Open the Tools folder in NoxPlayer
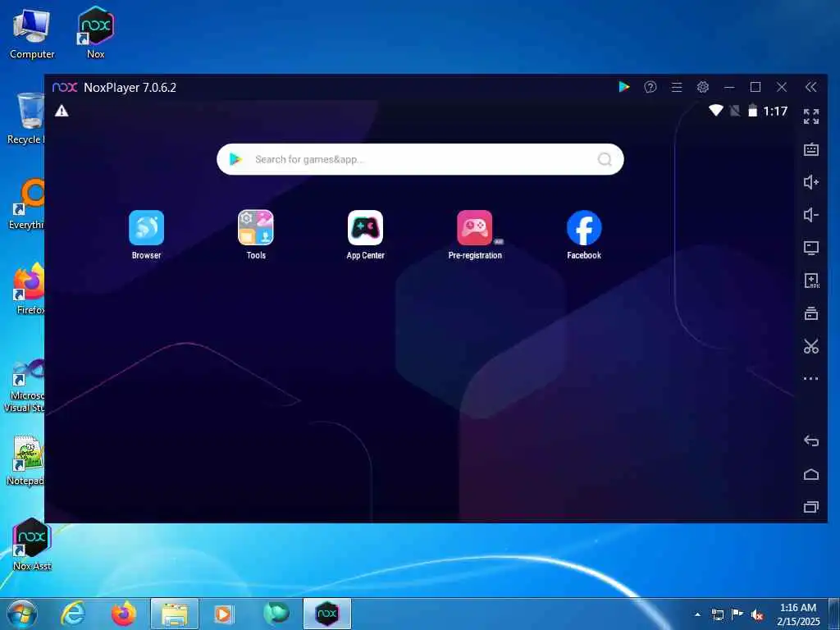The image size is (840, 630). click(256, 228)
